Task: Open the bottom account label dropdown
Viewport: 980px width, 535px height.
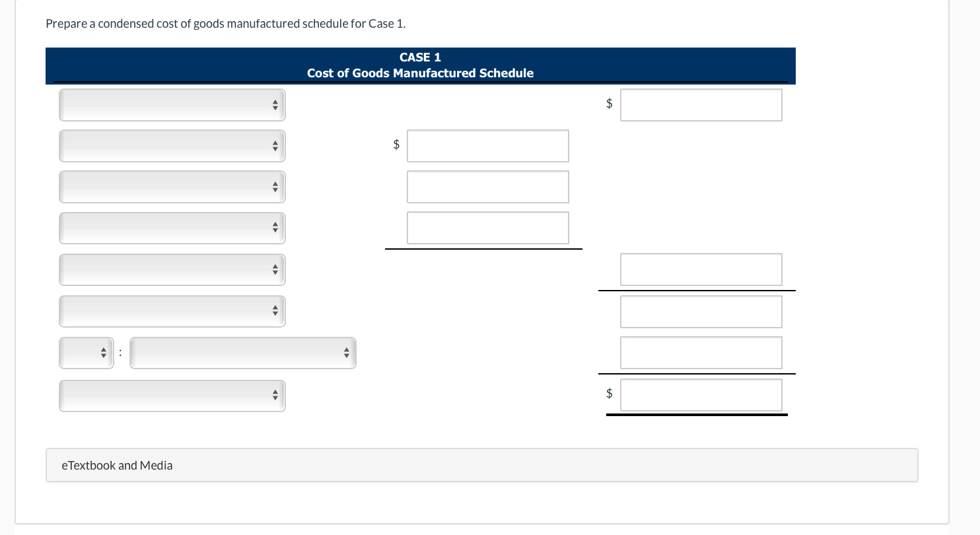Action: point(172,395)
